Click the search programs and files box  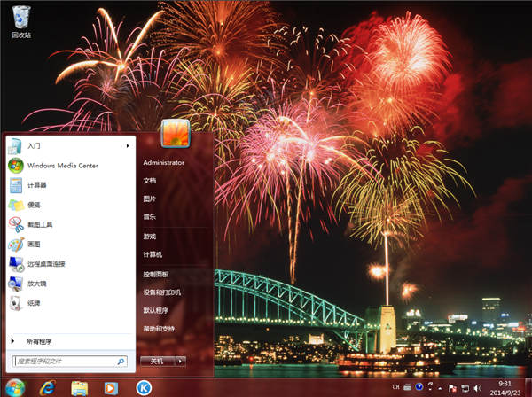tap(65, 362)
